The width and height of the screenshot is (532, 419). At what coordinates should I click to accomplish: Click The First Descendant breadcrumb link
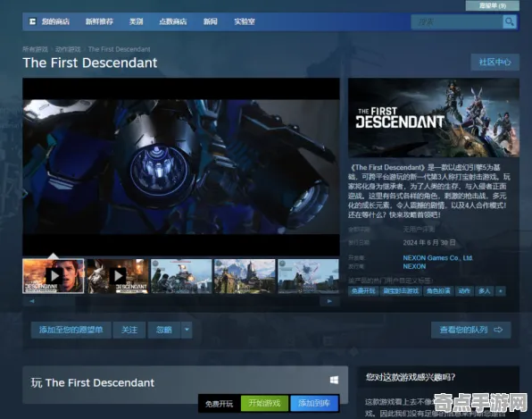(x=119, y=49)
